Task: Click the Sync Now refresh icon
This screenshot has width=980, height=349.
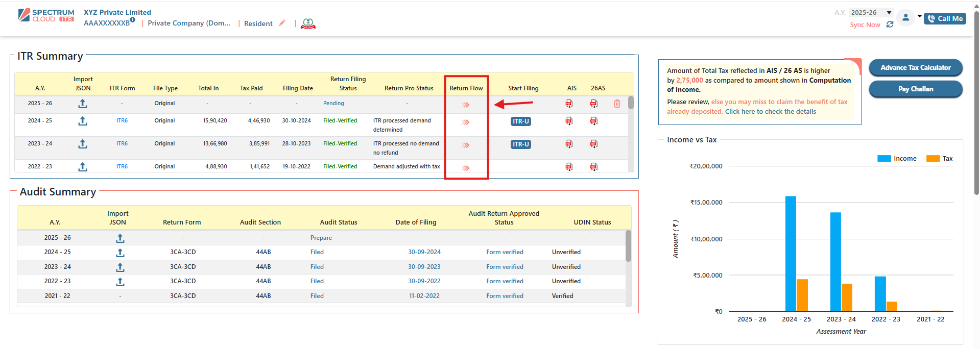Action: click(x=890, y=24)
